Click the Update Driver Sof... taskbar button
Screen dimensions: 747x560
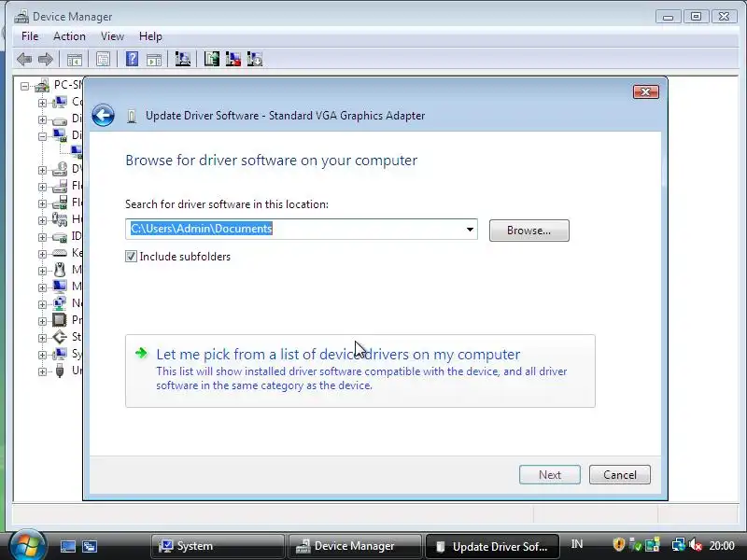click(x=492, y=546)
